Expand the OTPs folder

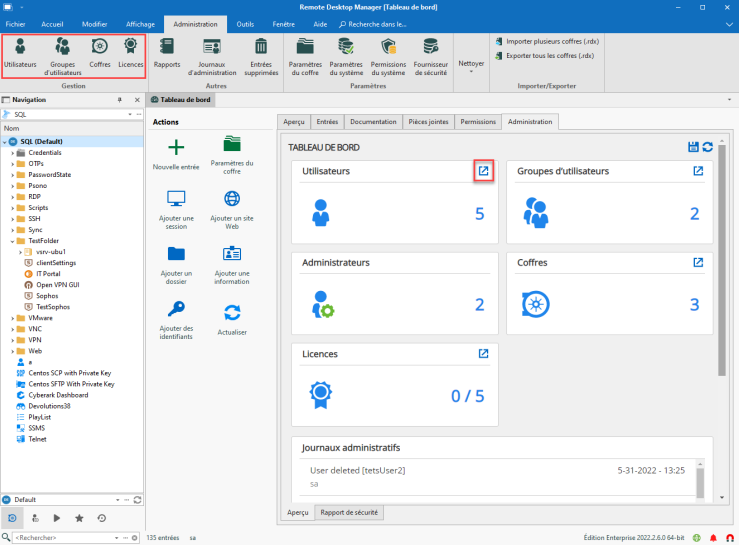coord(13,164)
